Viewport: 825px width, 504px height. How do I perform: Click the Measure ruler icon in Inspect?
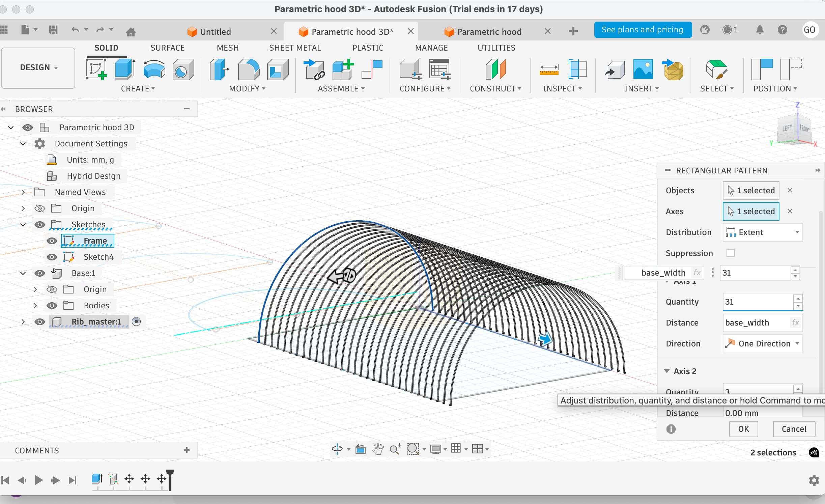point(549,69)
